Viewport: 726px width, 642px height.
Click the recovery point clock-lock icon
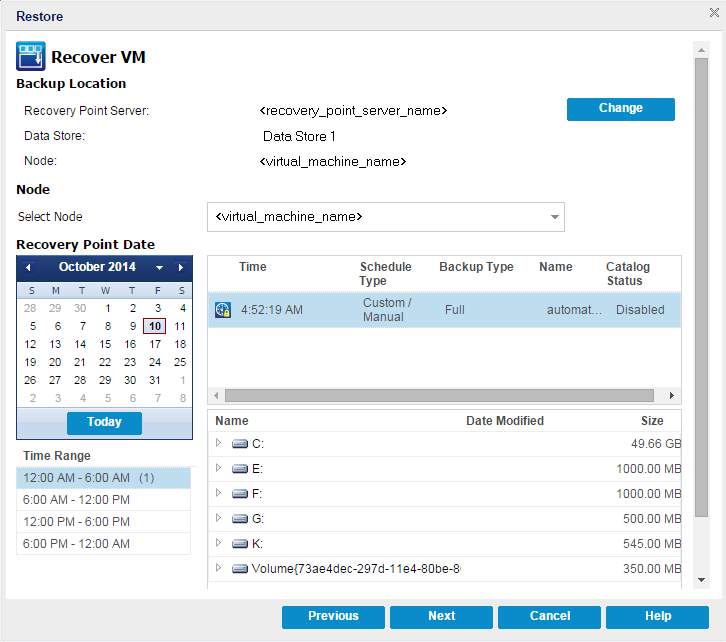coord(223,310)
